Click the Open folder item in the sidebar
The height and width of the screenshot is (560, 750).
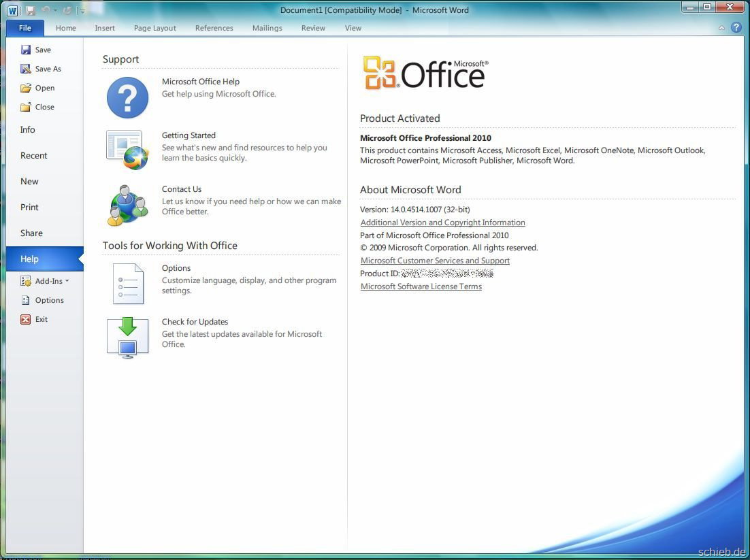[37, 88]
